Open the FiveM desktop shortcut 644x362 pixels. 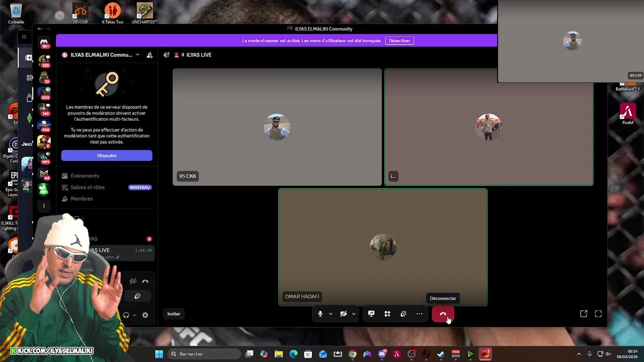[627, 114]
